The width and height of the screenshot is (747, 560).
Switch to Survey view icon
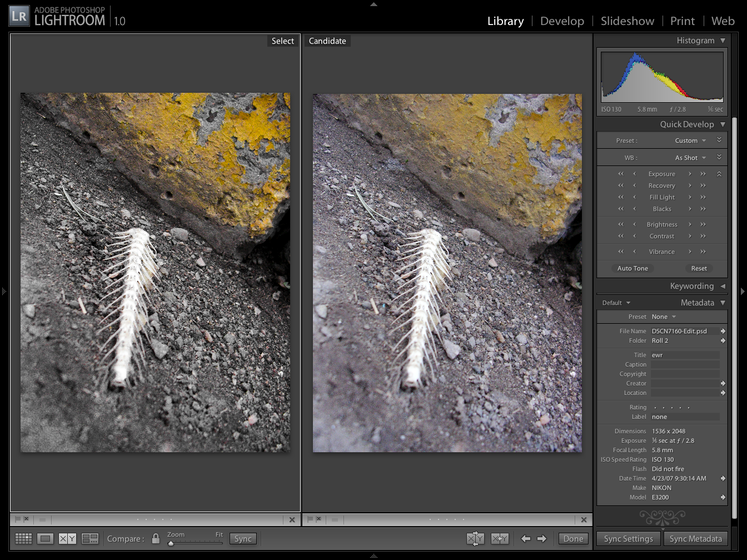click(x=89, y=538)
